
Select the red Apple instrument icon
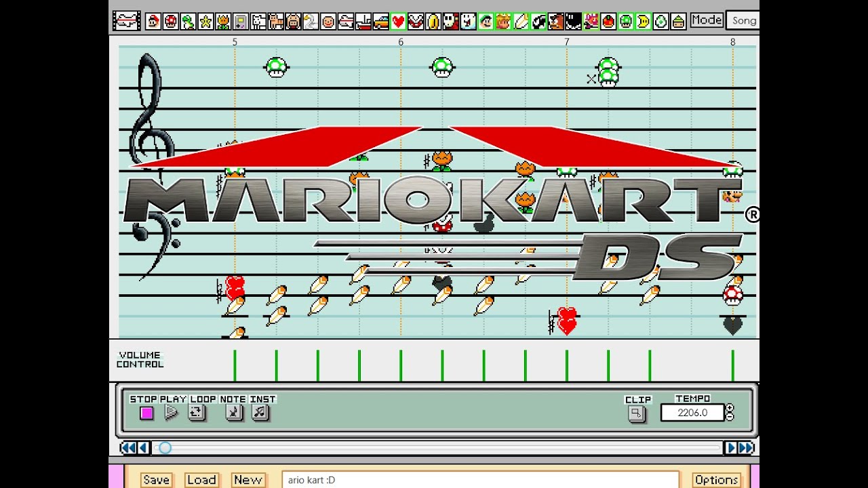tap(609, 21)
